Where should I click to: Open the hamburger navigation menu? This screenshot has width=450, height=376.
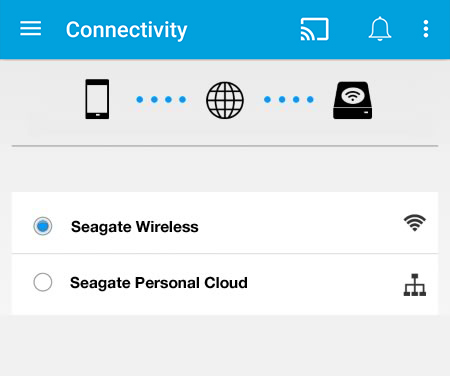pyautogui.click(x=30, y=29)
